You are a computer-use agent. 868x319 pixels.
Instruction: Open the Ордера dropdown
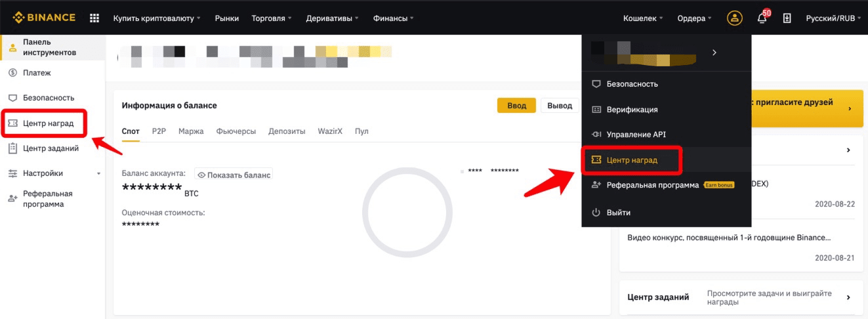(694, 18)
